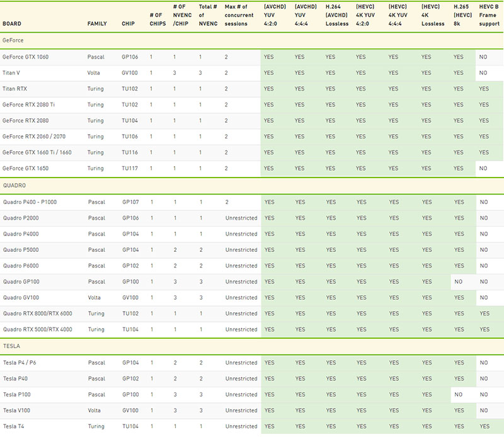This screenshot has width=504, height=437.
Task: Click the 'GeForce RTX 2080' board name
Action: tap(25, 120)
